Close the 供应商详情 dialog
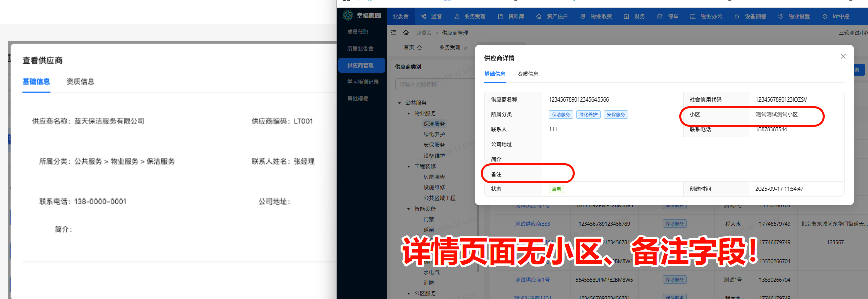 (843, 56)
